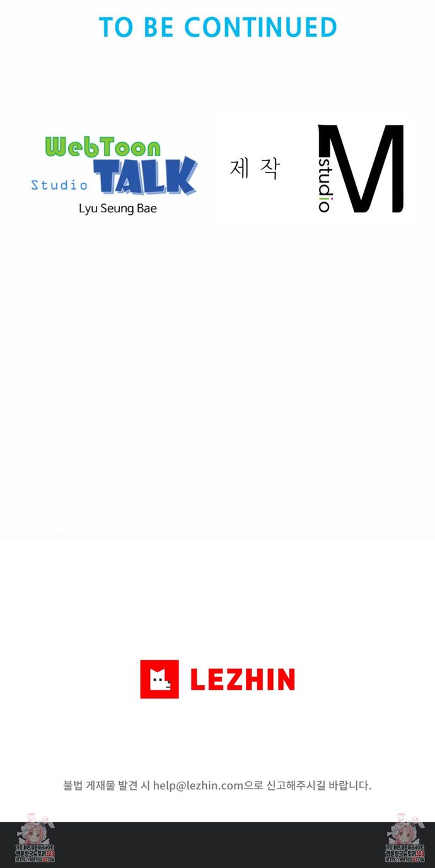The height and width of the screenshot is (868, 435).
Task: Click the blue TALK lettering in the logo
Action: pyautogui.click(x=146, y=176)
